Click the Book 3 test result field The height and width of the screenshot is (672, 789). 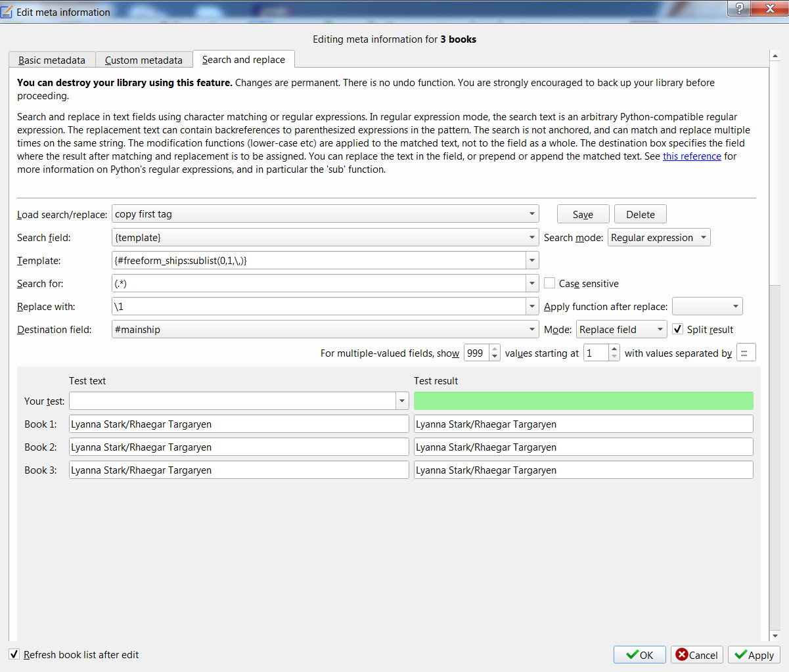tap(583, 470)
